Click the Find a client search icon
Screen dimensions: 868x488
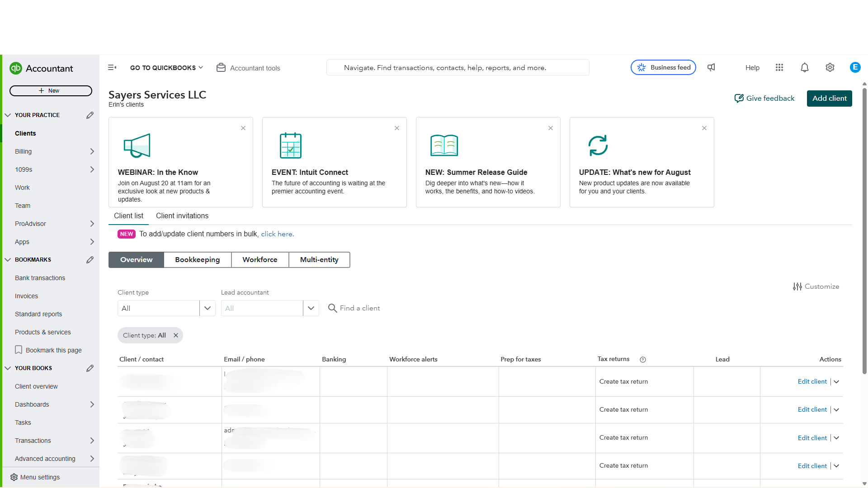point(332,308)
